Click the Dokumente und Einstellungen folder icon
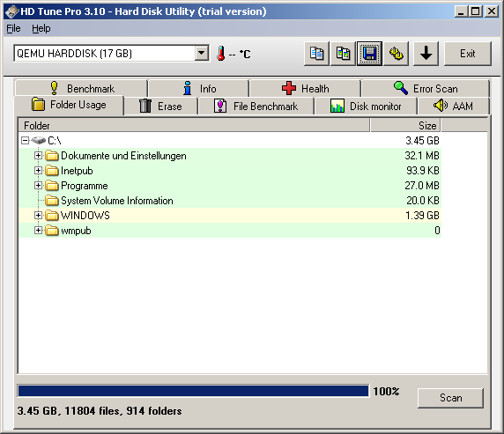Screen dimensions: 504x434 (x=52, y=156)
